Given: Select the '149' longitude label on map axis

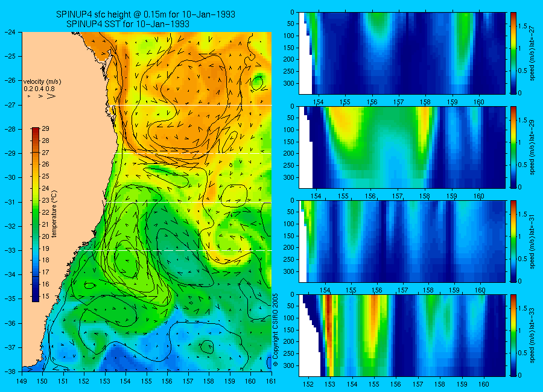Looking at the screenshot, I should pyautogui.click(x=22, y=381).
